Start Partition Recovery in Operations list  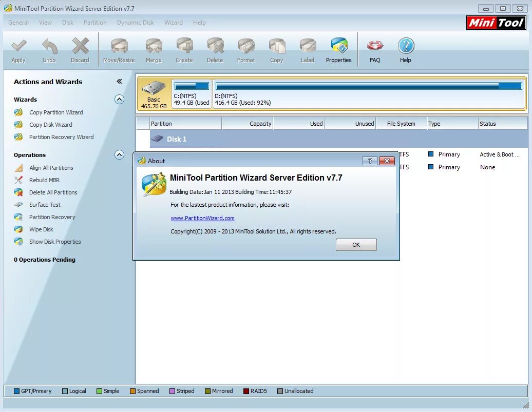52,217
